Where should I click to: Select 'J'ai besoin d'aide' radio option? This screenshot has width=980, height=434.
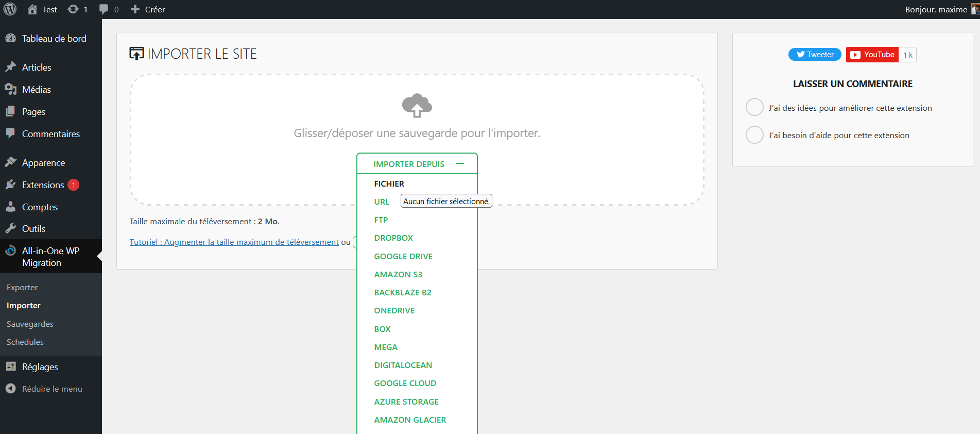(x=754, y=135)
